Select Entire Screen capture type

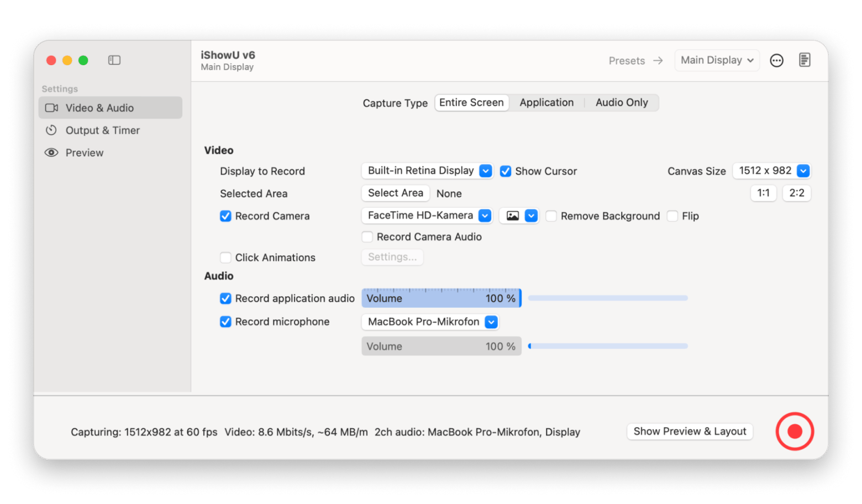(471, 102)
